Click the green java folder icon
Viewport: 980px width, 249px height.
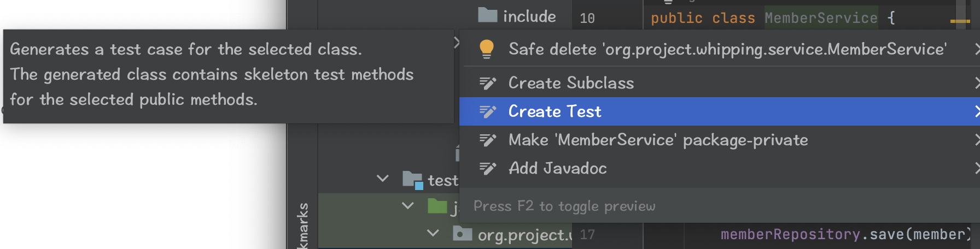point(437,206)
